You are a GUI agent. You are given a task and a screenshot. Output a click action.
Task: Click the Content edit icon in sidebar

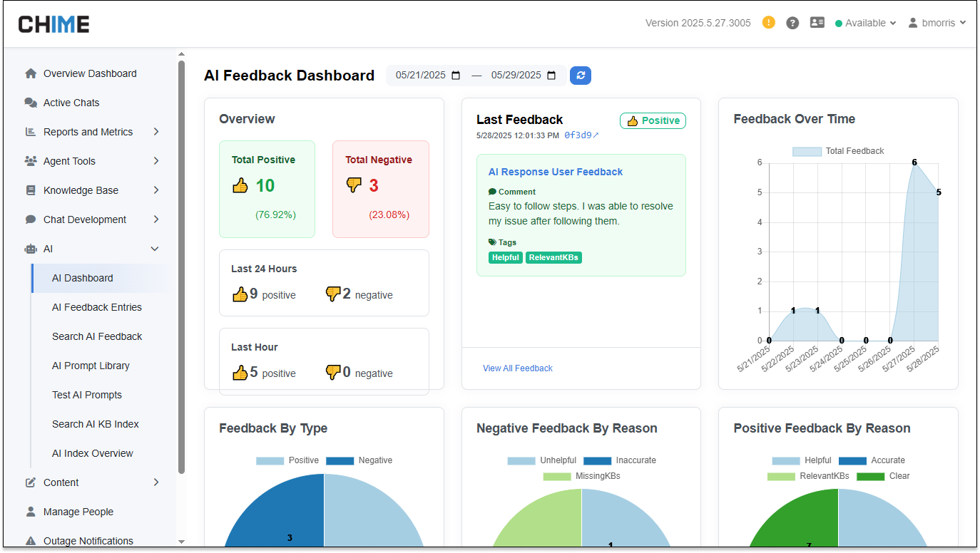click(31, 482)
